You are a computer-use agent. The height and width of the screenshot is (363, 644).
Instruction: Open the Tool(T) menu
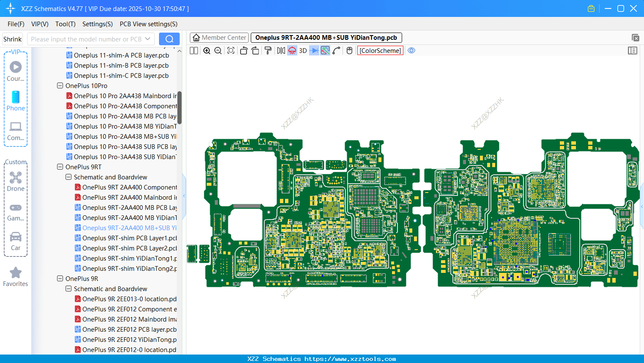click(65, 24)
